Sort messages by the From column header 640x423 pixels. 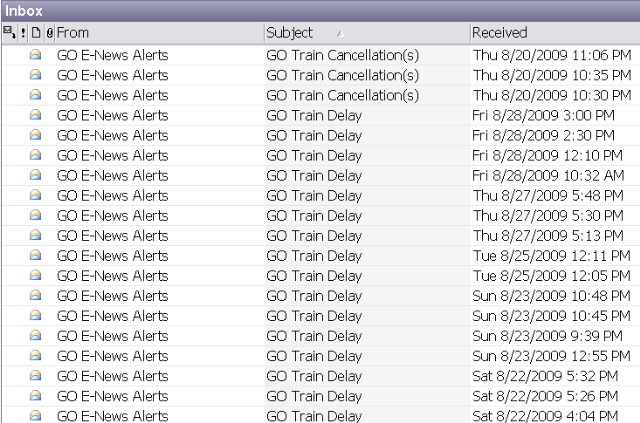point(150,33)
